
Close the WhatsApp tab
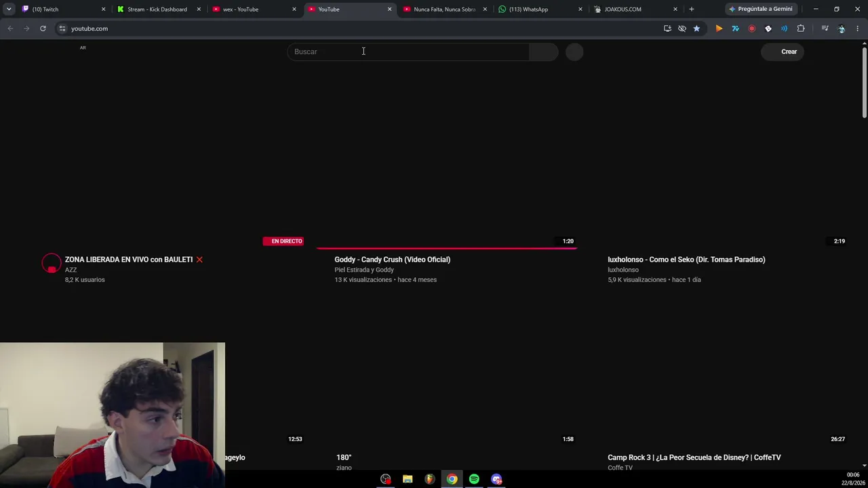(x=580, y=9)
